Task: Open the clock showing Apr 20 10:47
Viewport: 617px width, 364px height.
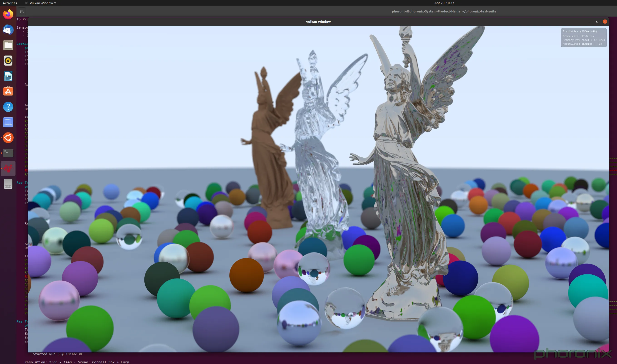Action: click(444, 3)
